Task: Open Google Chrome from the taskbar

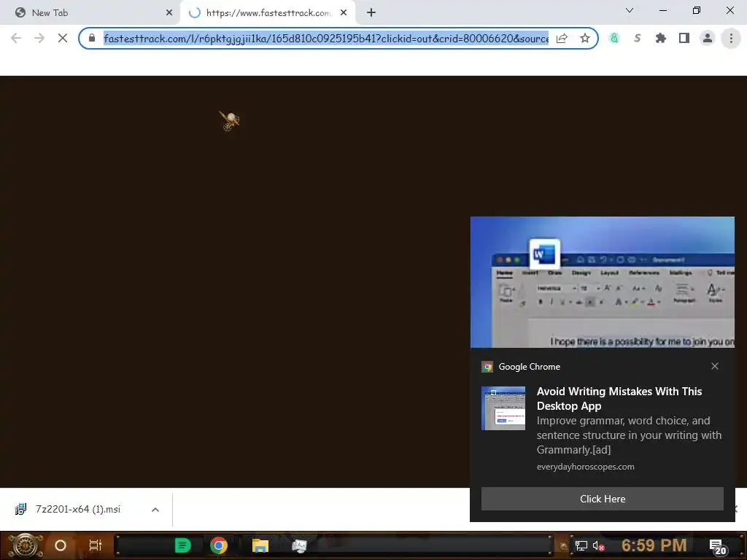Action: coord(219,545)
